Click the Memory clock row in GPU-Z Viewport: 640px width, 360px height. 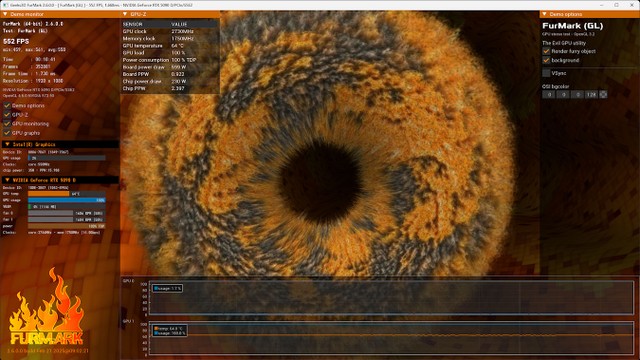(x=170, y=39)
